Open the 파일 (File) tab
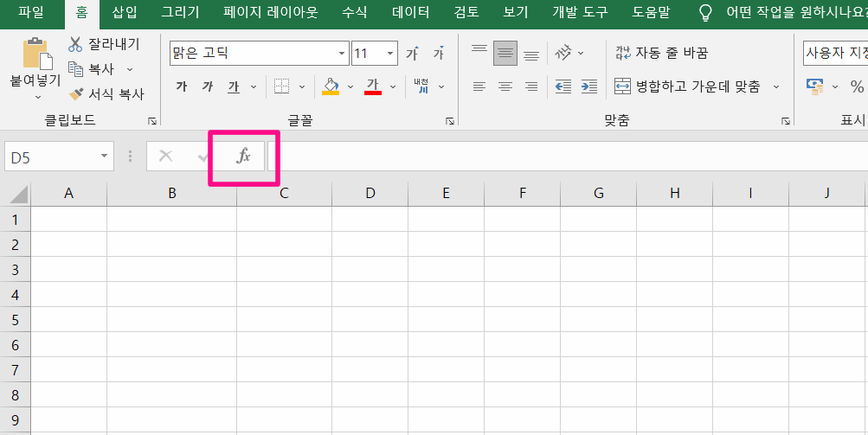The height and width of the screenshot is (435, 868). coord(30,13)
